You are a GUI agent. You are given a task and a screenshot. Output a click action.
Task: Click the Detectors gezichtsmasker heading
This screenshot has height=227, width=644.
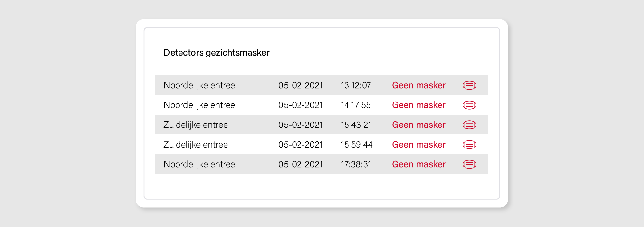216,53
